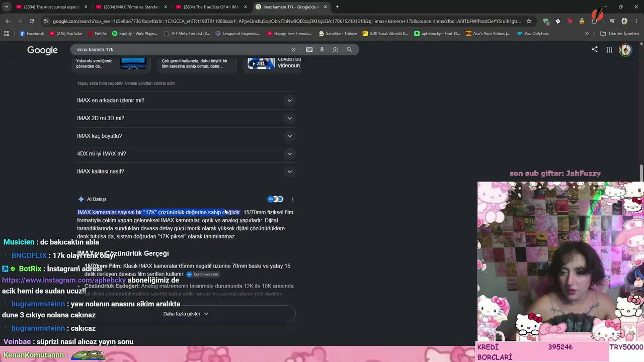644x362 pixels.
Task: Expand 'IMAX en arkadan izlenir mi?'
Action: point(186,101)
